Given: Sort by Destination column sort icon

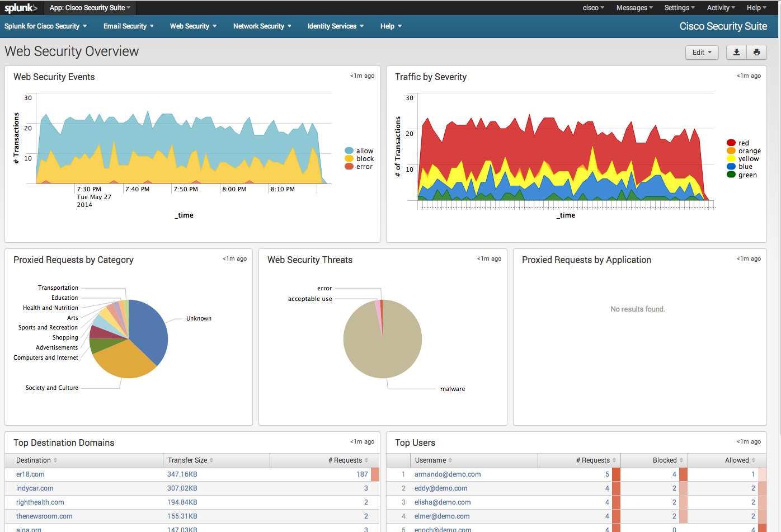Looking at the screenshot, I should [55, 460].
